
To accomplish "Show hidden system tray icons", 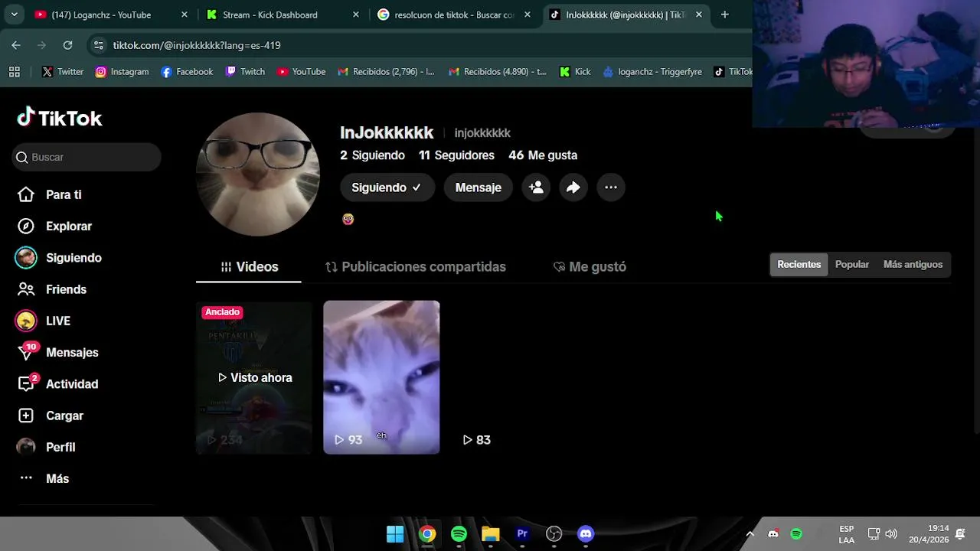I will [750, 534].
